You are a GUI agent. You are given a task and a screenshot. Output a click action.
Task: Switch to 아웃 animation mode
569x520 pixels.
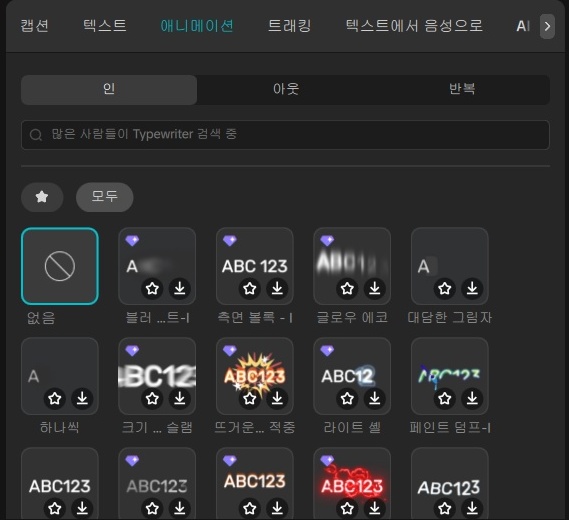[286, 90]
